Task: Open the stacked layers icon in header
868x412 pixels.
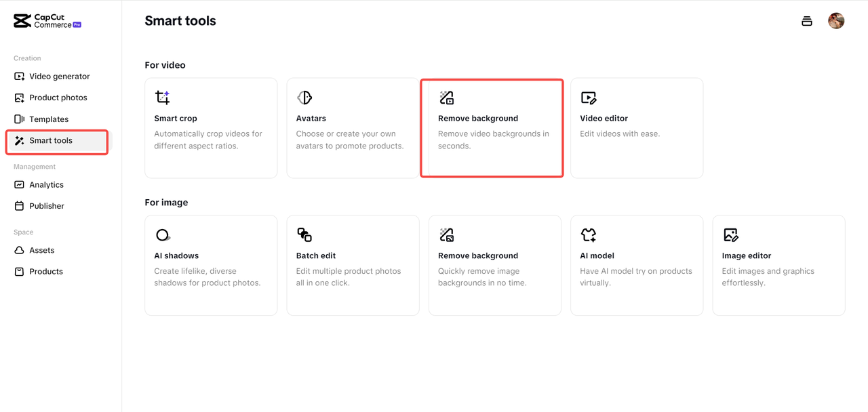Action: click(x=807, y=21)
